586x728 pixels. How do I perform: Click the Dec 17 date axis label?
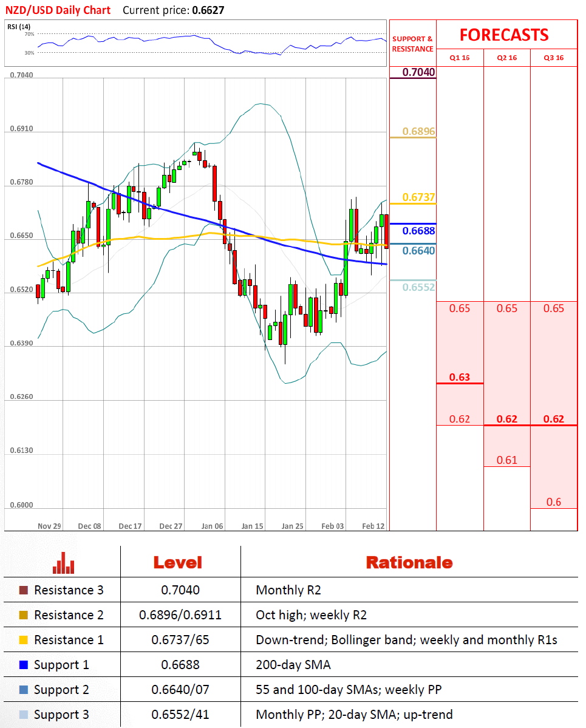[130, 526]
